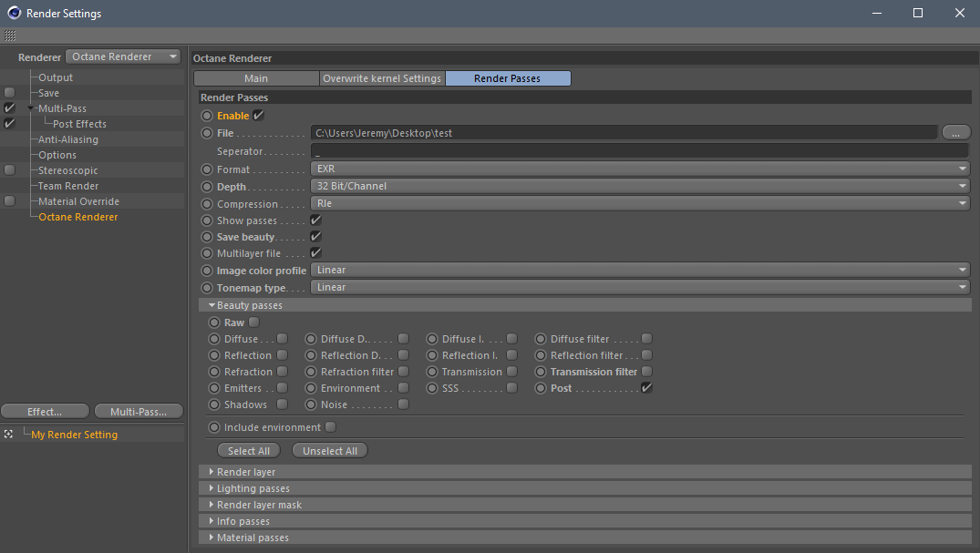This screenshot has height=553, width=980.
Task: Open the Compression Rle dropdown
Action: pyautogui.click(x=640, y=203)
